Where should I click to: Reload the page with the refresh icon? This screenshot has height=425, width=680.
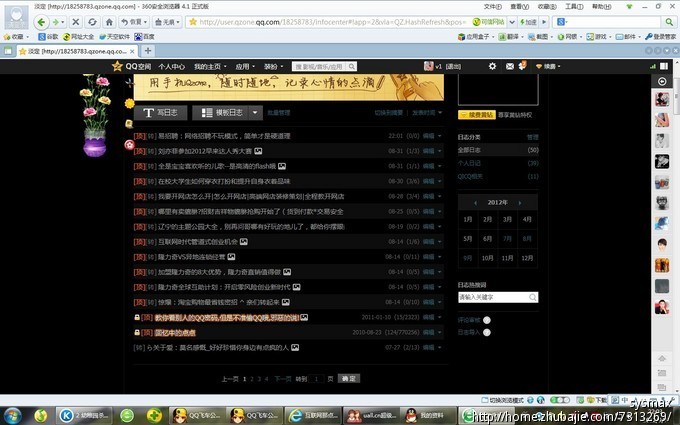[92, 22]
